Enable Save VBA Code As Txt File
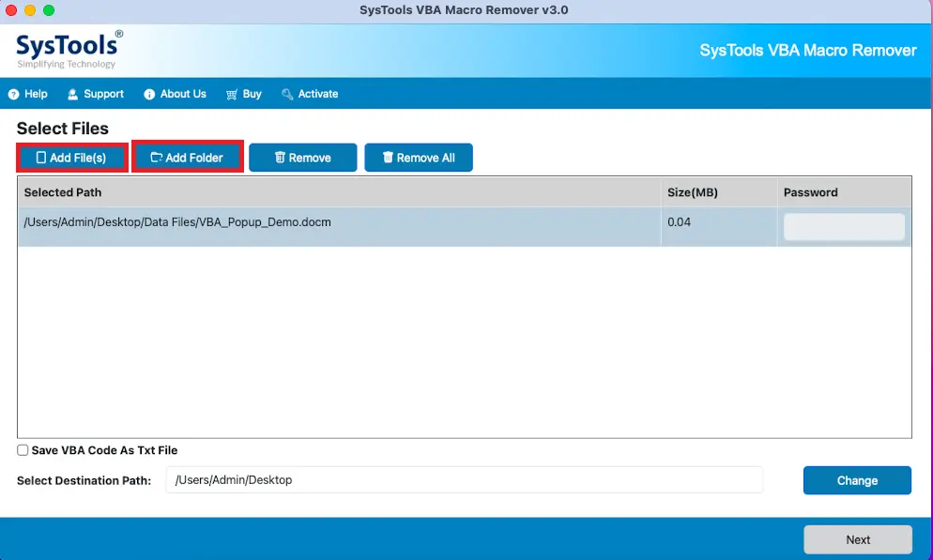 tap(23, 450)
